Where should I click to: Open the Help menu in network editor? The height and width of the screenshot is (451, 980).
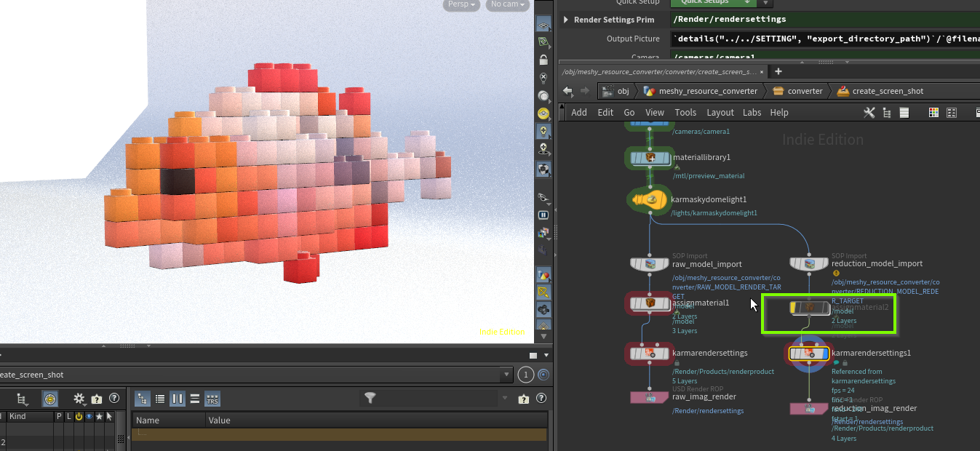(779, 113)
